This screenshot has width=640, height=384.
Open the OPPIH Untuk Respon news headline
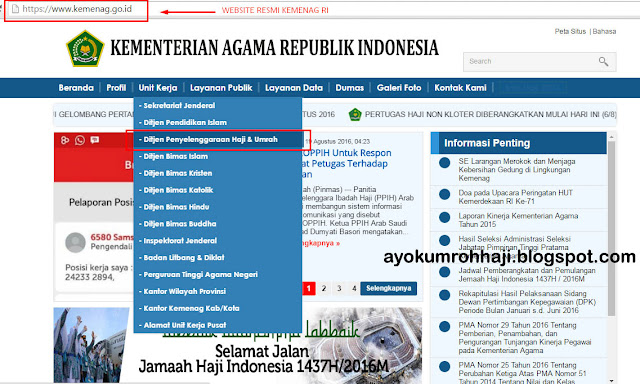tap(347, 164)
